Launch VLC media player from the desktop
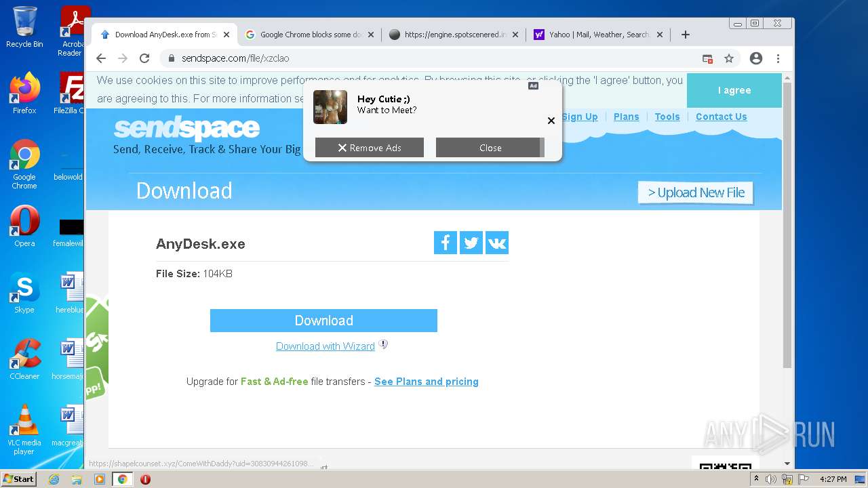The height and width of the screenshot is (488, 868). 24,429
